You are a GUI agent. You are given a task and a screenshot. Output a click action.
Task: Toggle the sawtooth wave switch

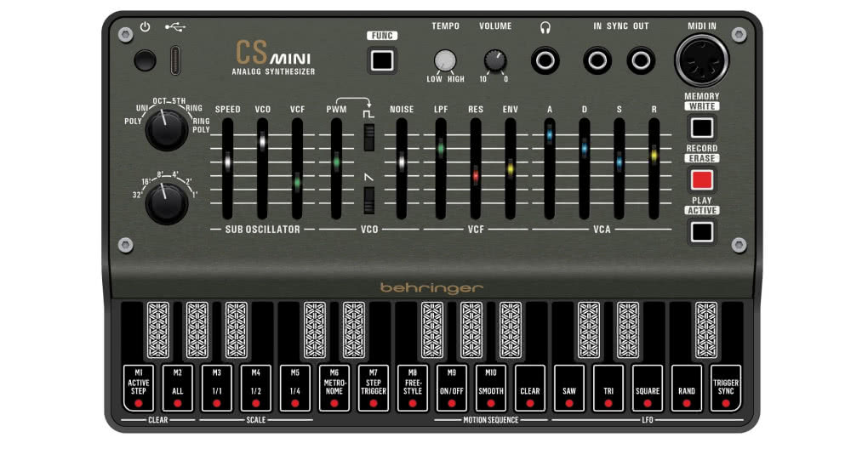point(368,201)
